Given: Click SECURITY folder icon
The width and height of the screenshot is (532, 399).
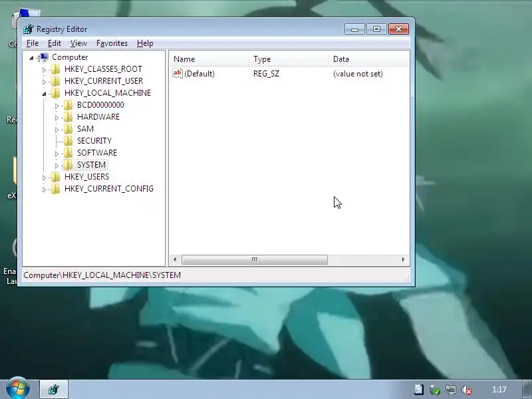Looking at the screenshot, I should (68, 141).
